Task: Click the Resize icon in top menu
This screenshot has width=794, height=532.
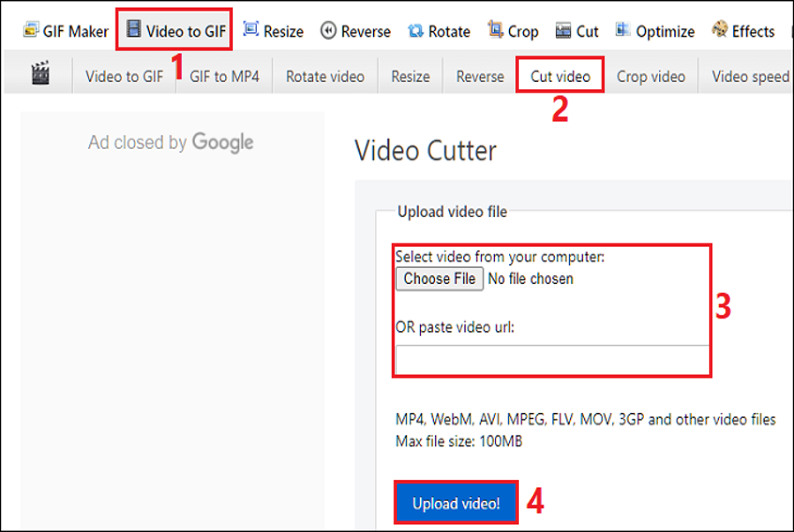Action: click(251, 31)
